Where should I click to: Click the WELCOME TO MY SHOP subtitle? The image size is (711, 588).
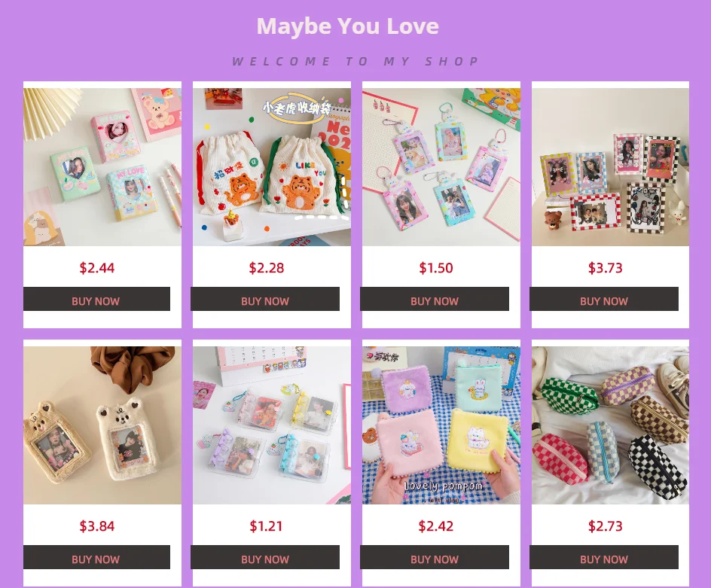[356, 61]
